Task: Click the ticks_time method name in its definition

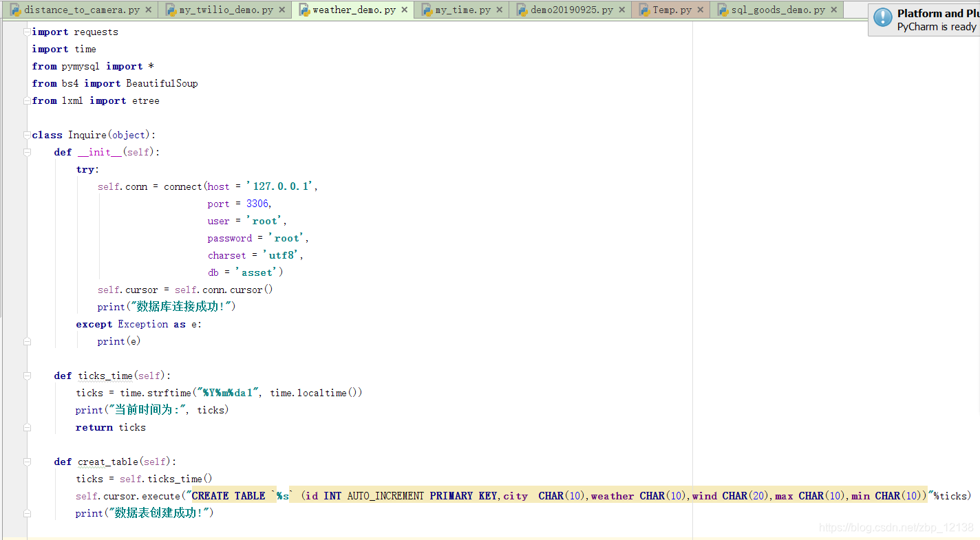Action: [x=105, y=376]
